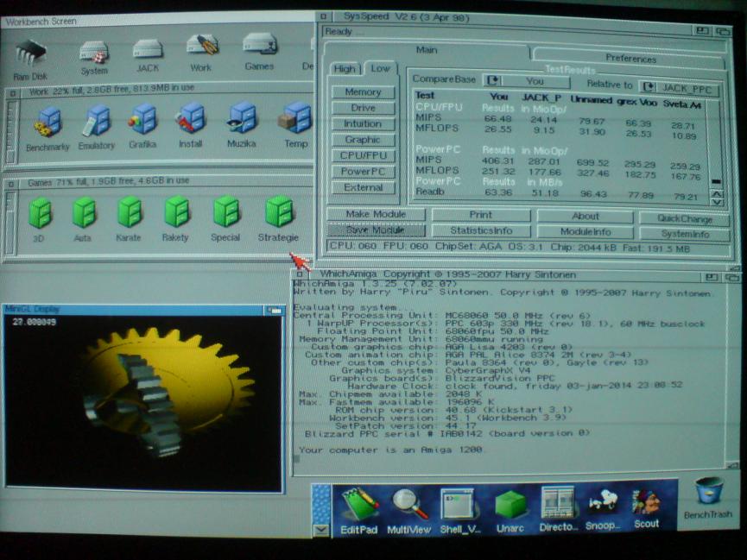Screen dimensions: 747x560
Task: Expand the dock menu arrow
Action: (x=320, y=530)
